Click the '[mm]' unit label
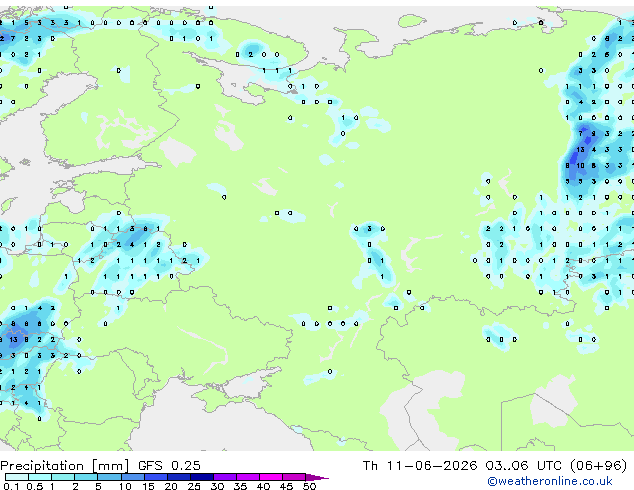This screenshot has height=490, width=634. pos(110,466)
